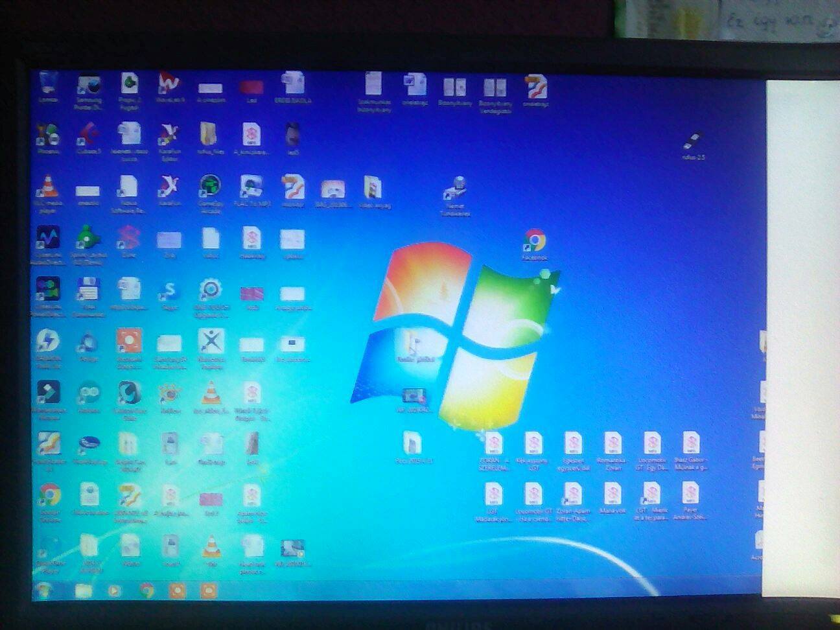Select the Locomotiv GT - Egy Da... MP3 file

pyautogui.click(x=651, y=451)
